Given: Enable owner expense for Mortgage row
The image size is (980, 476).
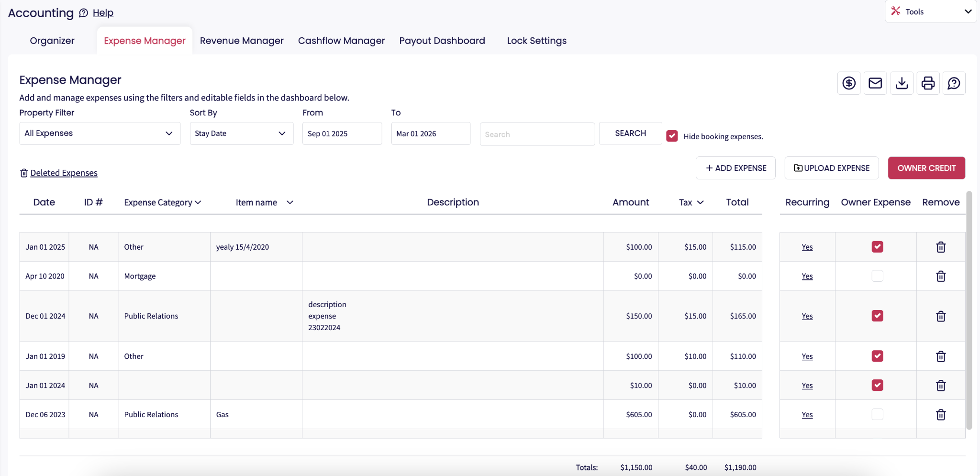Looking at the screenshot, I should [877, 276].
